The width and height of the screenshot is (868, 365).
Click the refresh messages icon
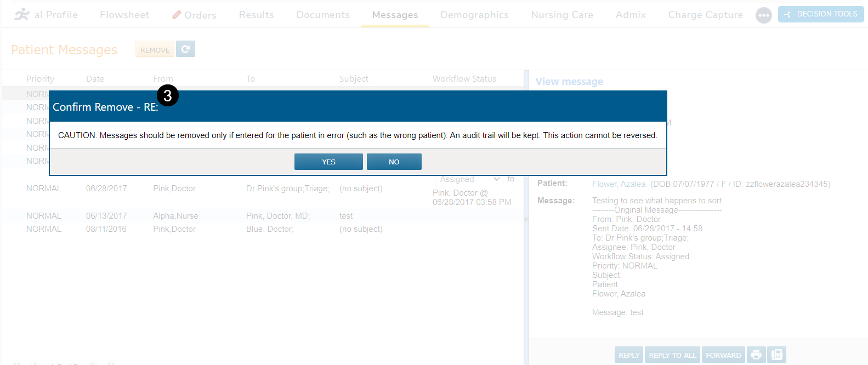[x=185, y=49]
